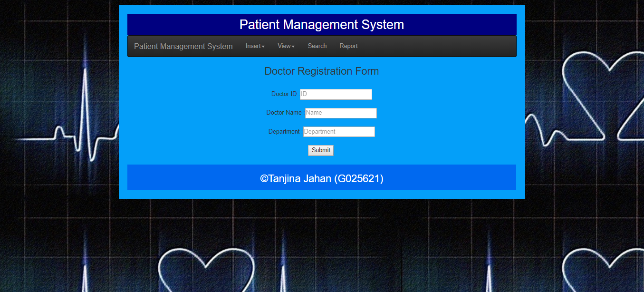This screenshot has height=292, width=644.
Task: Click the View menu caret arrow
Action: 294,47
